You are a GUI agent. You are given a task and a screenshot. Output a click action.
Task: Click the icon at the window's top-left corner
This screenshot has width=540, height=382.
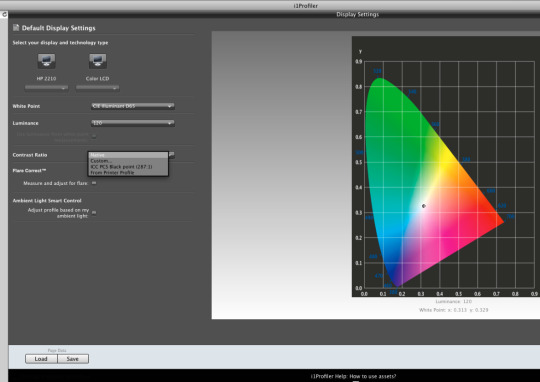point(4,14)
